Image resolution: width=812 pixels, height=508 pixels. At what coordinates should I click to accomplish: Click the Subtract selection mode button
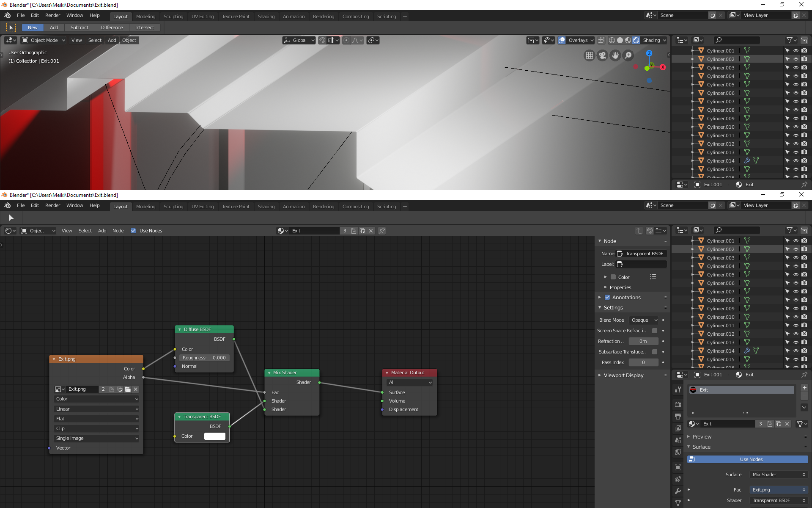[x=80, y=28]
